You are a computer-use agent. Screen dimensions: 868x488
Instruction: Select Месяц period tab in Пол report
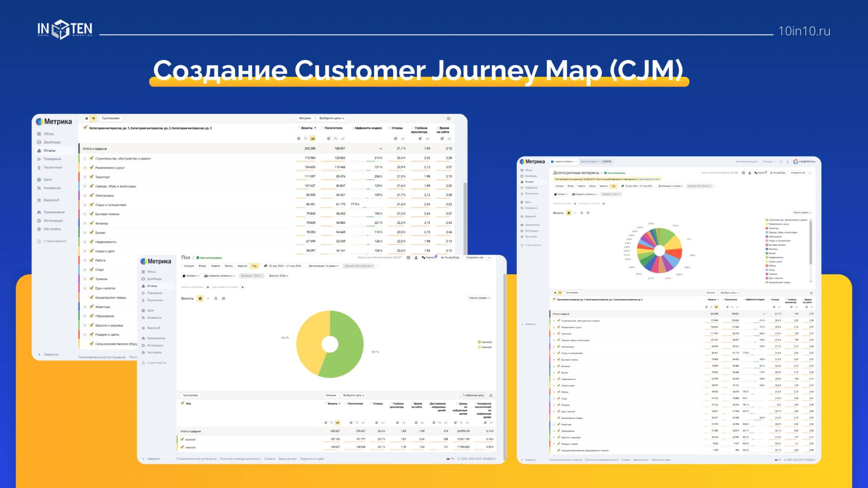229,266
